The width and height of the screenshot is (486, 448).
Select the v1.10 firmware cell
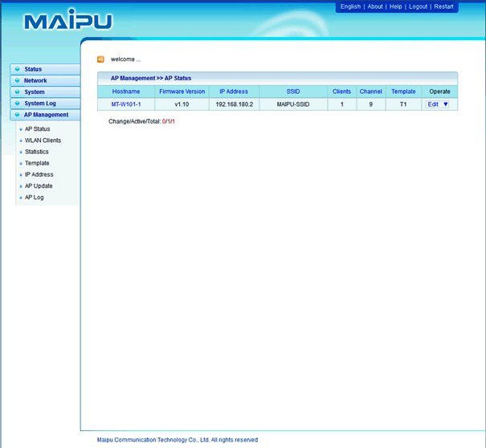[x=182, y=104]
